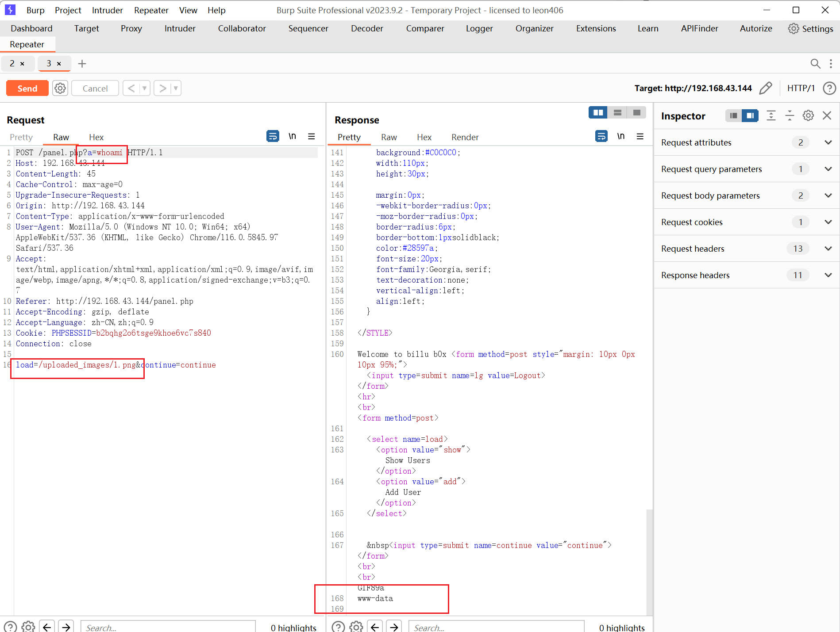This screenshot has height=632, width=840.
Task: Go to next request in history
Action: 162,88
